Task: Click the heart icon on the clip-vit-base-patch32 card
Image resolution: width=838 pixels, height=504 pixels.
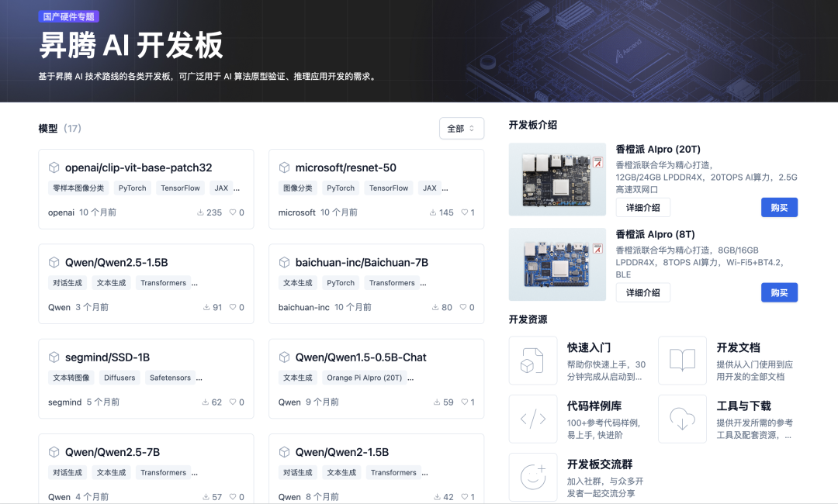Action: tap(233, 212)
